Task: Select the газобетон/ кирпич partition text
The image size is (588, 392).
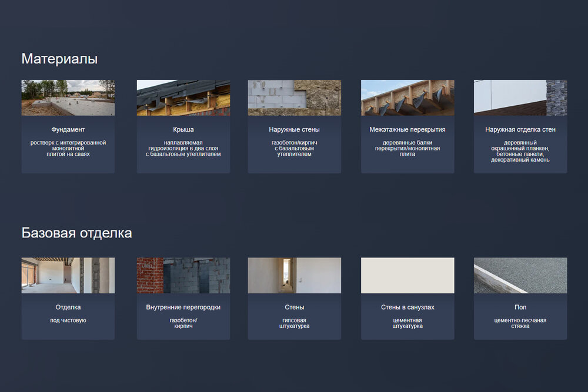Action: (x=183, y=323)
